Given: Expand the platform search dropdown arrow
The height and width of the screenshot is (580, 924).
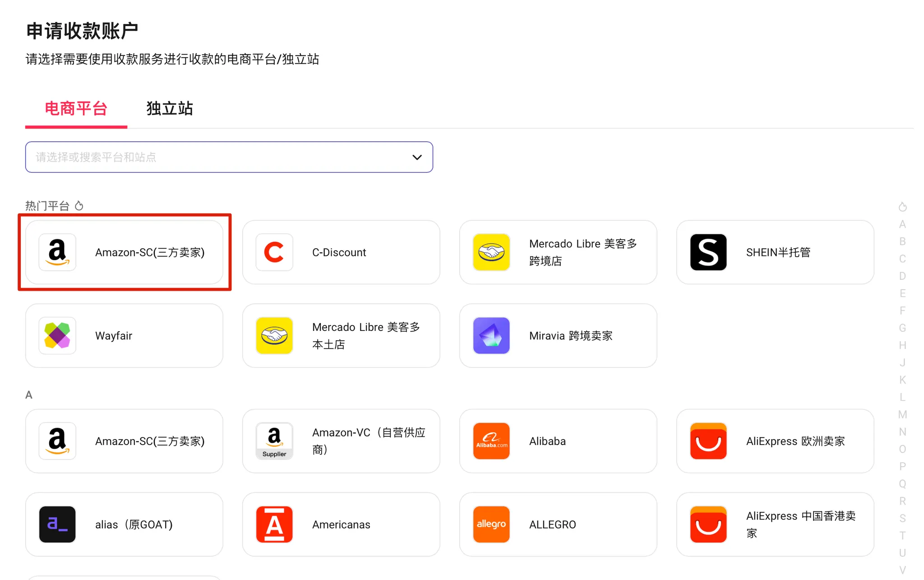Looking at the screenshot, I should point(417,158).
